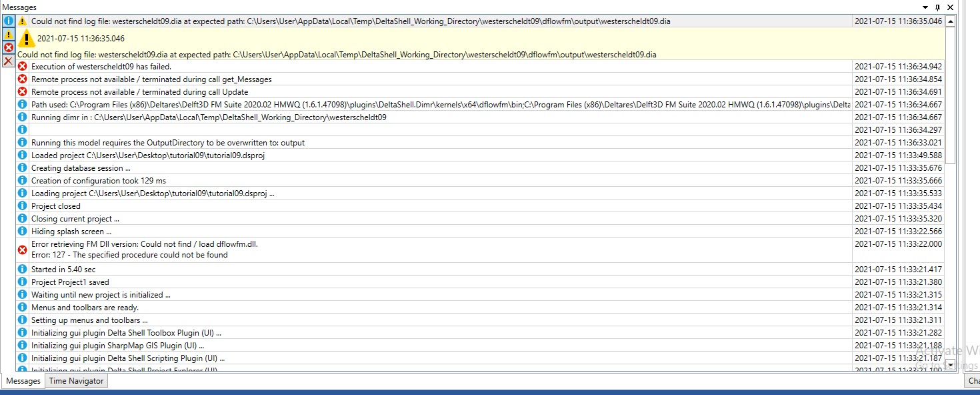The height and width of the screenshot is (395, 980).
Task: Click error icon beside 'Execution of westerscheldt09 has failed'
Action: pos(23,67)
